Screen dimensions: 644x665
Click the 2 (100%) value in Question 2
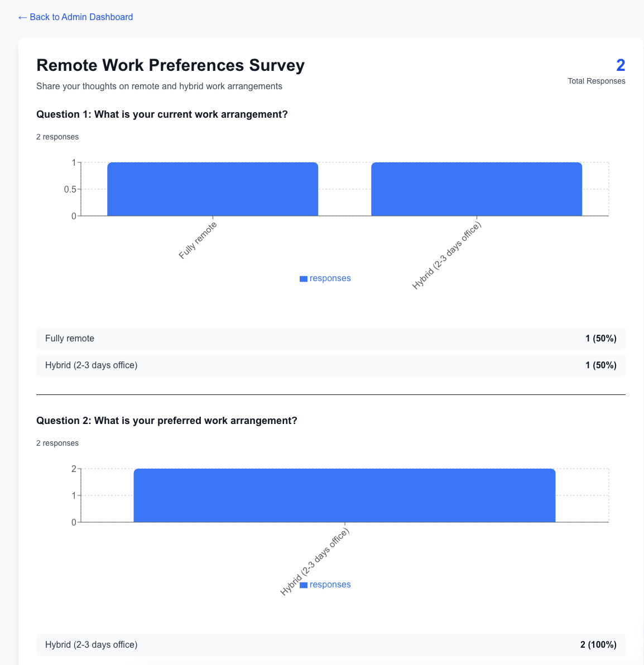tap(598, 645)
